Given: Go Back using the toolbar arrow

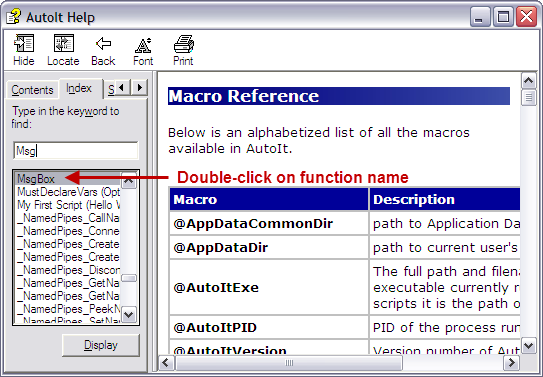Looking at the screenshot, I should pyautogui.click(x=103, y=50).
